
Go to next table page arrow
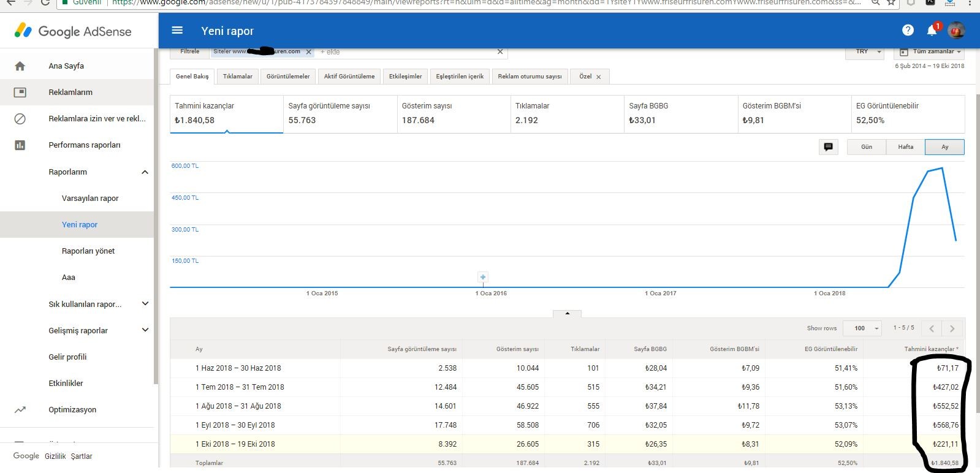tap(952, 329)
